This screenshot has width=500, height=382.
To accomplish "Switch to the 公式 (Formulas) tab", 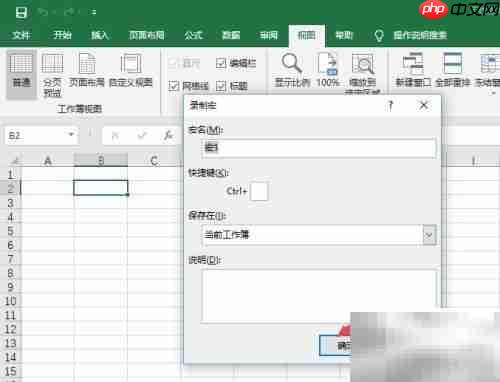I will [193, 35].
